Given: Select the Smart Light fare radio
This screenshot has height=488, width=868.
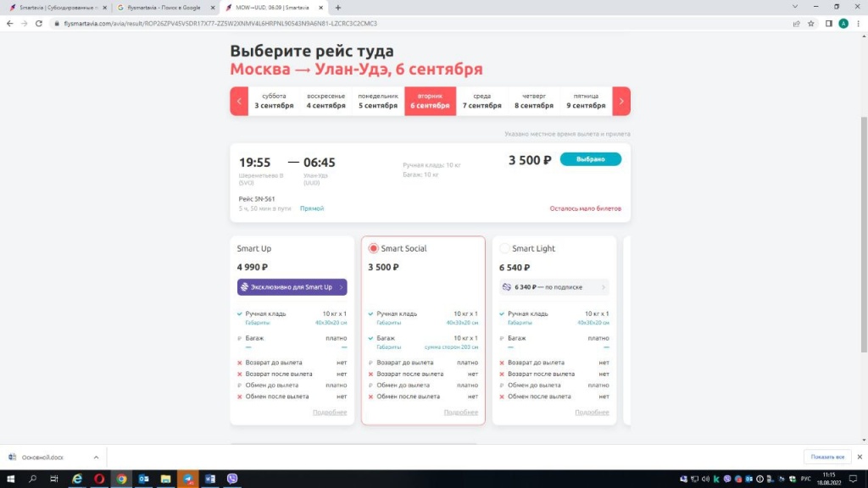Looking at the screenshot, I should click(504, 248).
